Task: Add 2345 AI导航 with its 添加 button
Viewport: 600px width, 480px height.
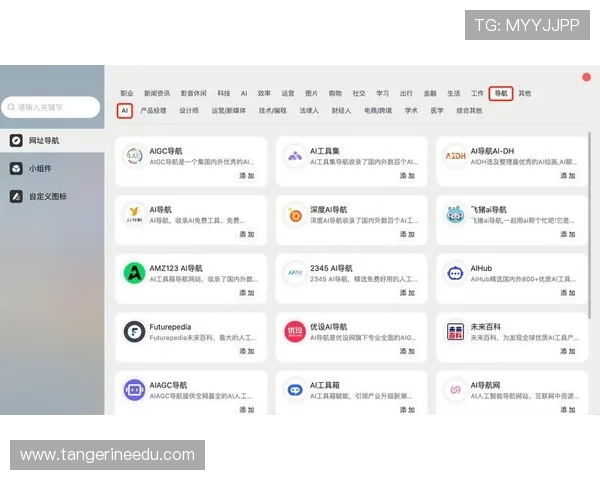Action: click(408, 293)
